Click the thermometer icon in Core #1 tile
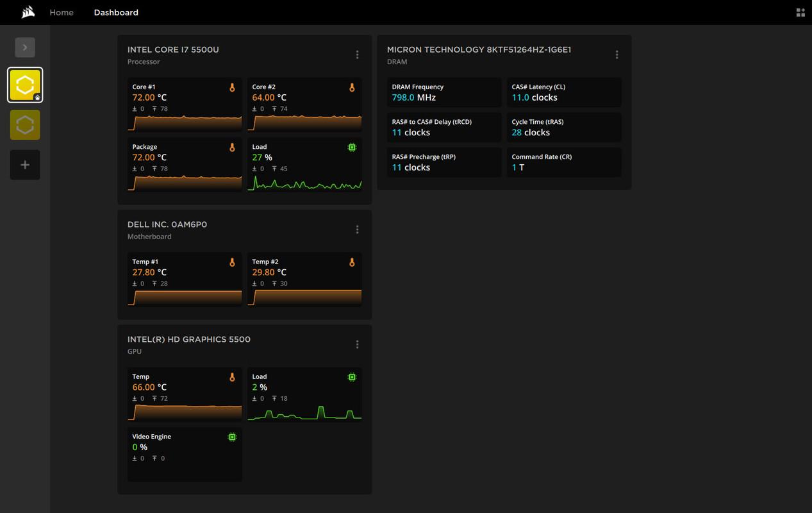The height and width of the screenshot is (513, 812). (232, 87)
